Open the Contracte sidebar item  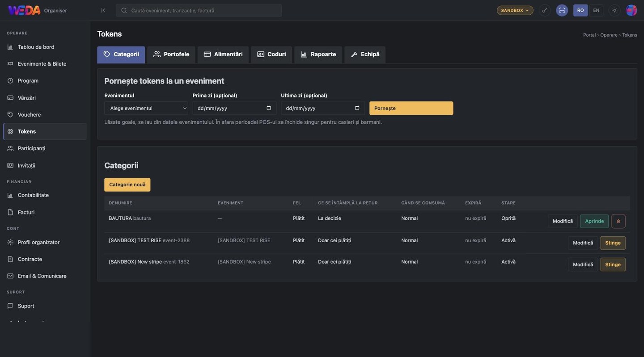45,259
